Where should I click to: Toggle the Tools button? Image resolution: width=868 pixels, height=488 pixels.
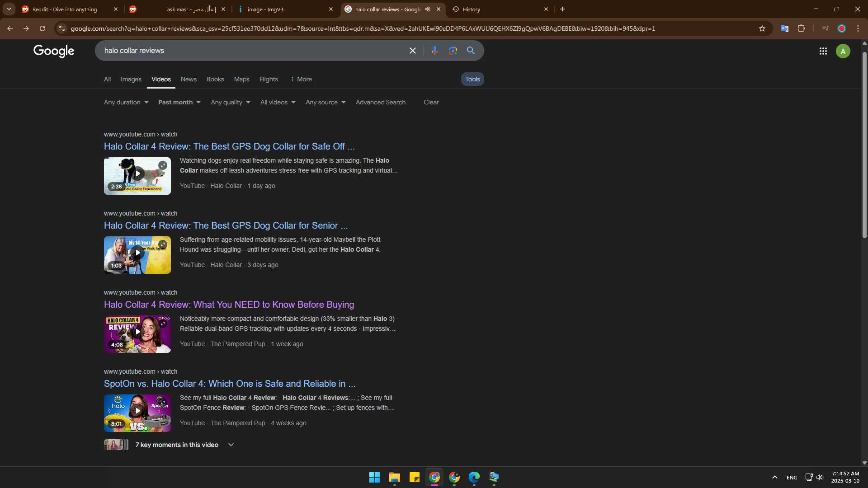click(x=472, y=79)
